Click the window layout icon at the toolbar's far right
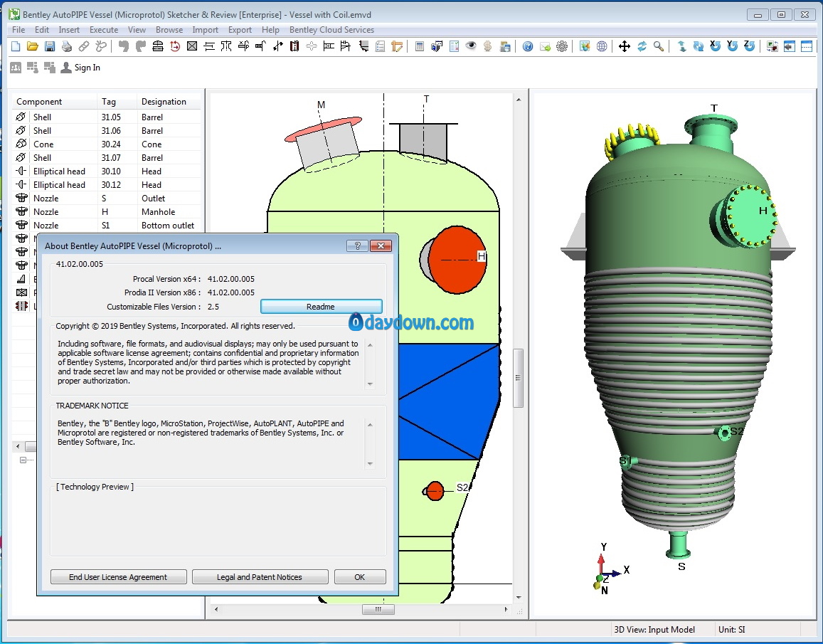Viewport: 823px width, 644px height. (806, 47)
